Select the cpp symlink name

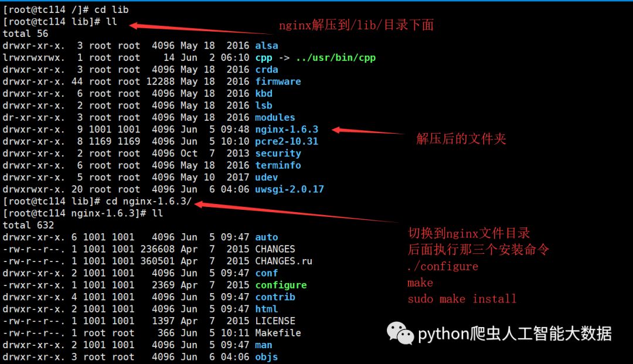point(264,57)
